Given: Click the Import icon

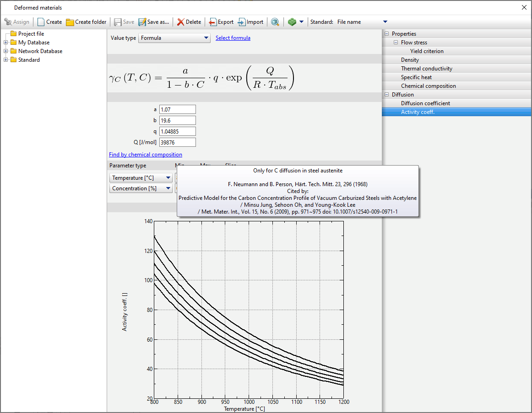Looking at the screenshot, I should tap(242, 22).
